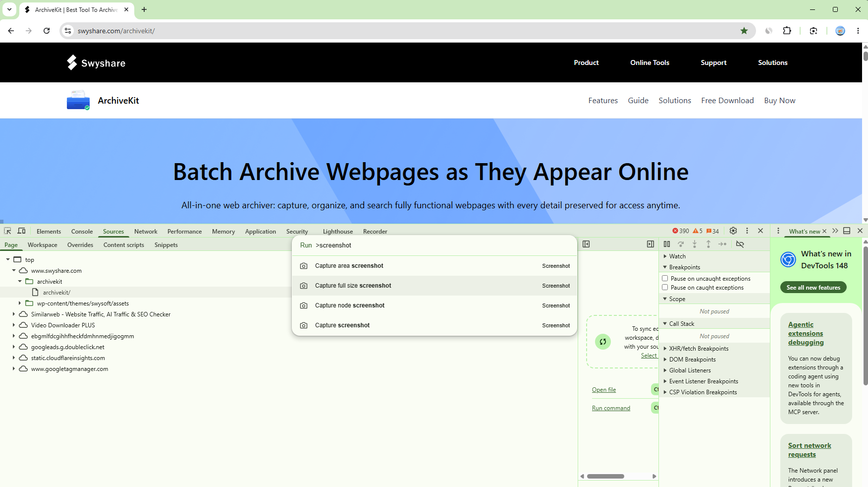Click the Chrome address bar URL
Image resolution: width=868 pixels, height=487 pixels.
[116, 31]
